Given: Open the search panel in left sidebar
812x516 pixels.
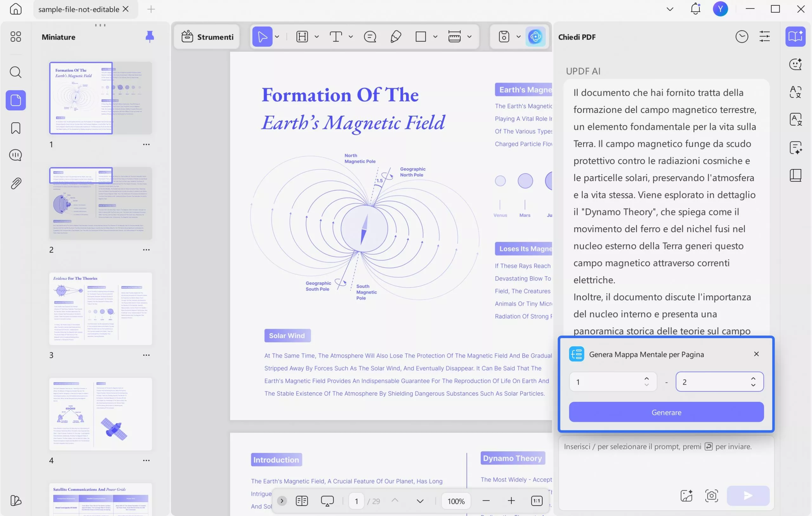Looking at the screenshot, I should tap(16, 72).
